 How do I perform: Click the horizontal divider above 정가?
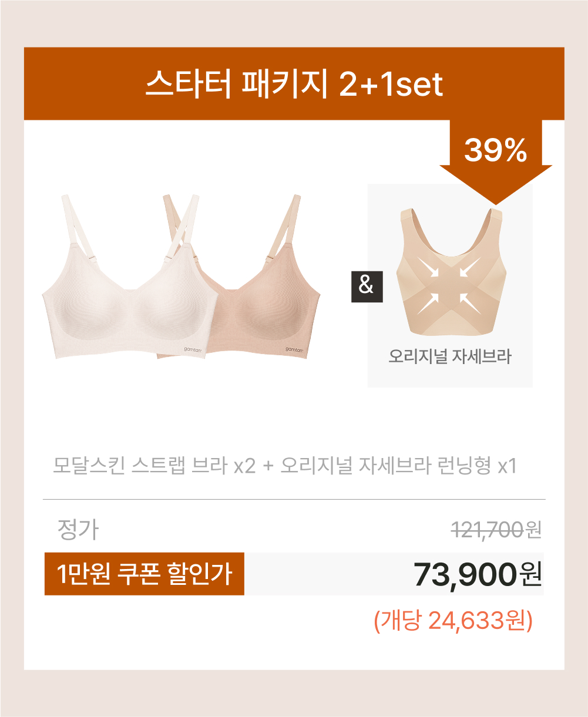(x=294, y=500)
